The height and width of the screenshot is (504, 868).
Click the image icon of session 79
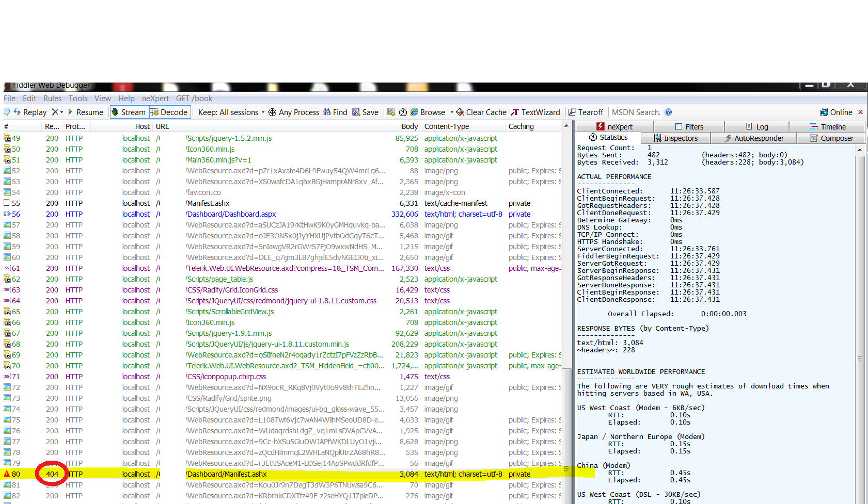[x=7, y=463]
